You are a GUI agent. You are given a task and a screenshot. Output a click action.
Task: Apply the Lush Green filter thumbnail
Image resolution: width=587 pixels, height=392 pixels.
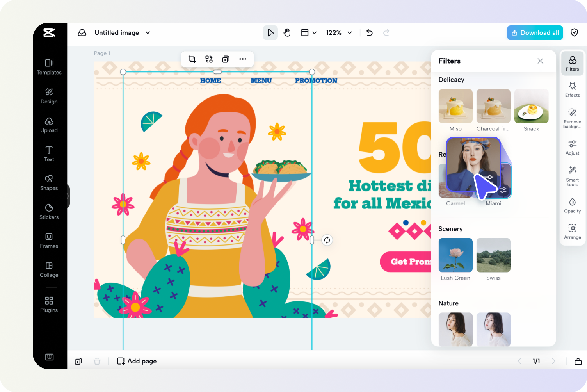pyautogui.click(x=455, y=255)
